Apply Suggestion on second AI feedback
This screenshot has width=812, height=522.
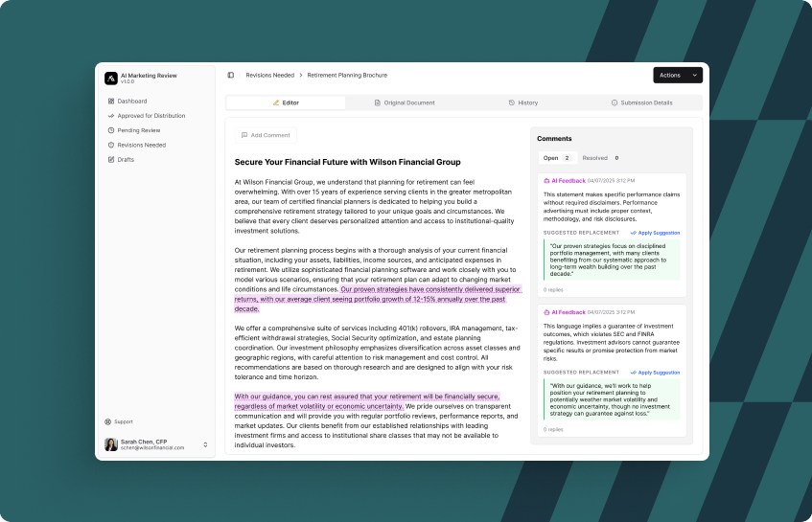pyautogui.click(x=655, y=373)
